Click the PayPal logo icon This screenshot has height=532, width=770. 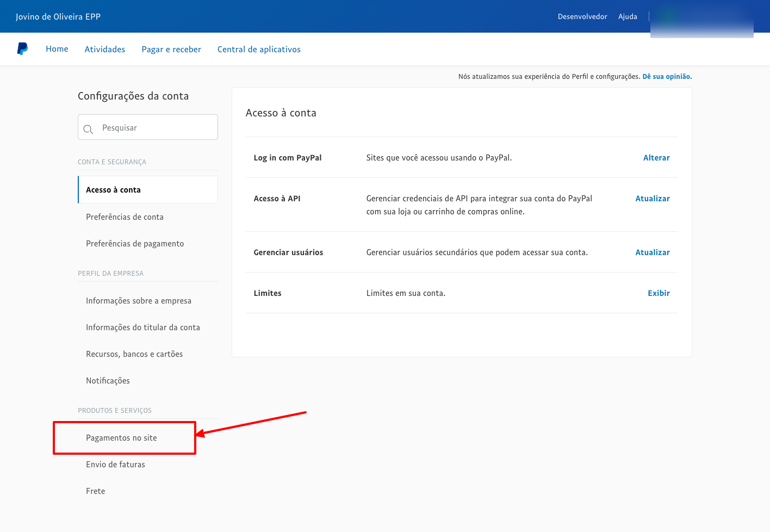(x=22, y=49)
